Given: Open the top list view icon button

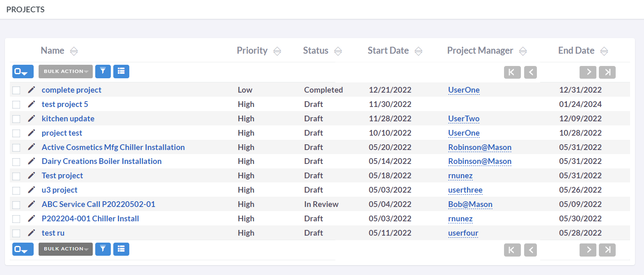Looking at the screenshot, I should pyautogui.click(x=121, y=71).
